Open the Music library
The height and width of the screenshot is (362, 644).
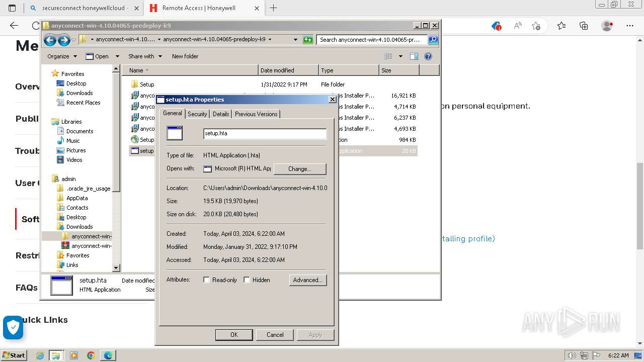(73, 141)
